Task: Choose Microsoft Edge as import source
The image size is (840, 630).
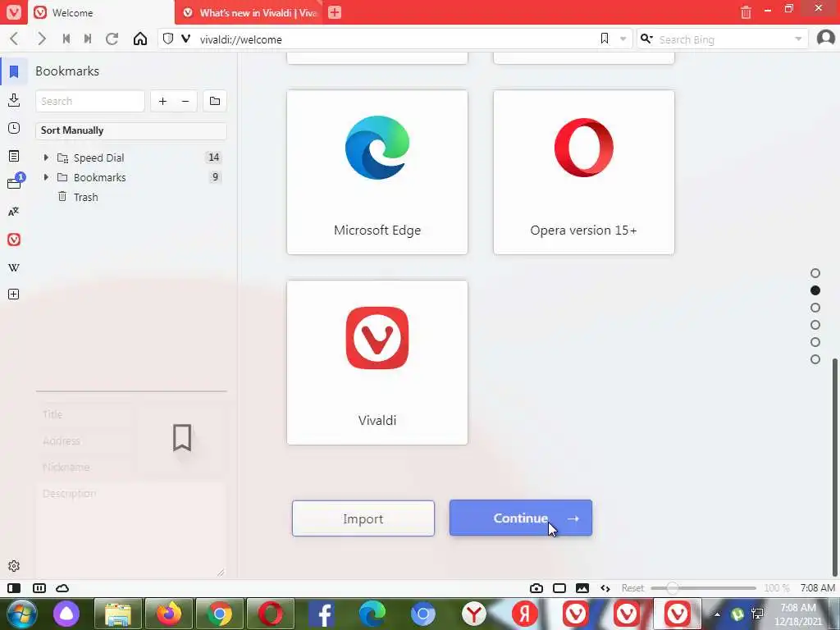Action: [x=377, y=172]
